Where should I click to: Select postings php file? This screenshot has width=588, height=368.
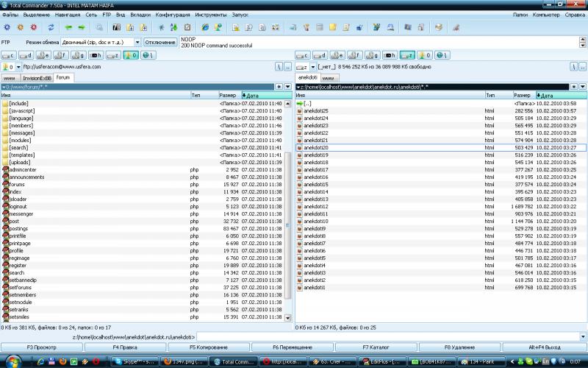(x=143, y=229)
